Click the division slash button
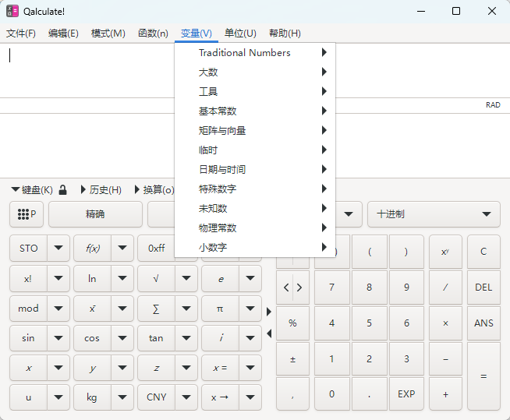 tap(445, 288)
